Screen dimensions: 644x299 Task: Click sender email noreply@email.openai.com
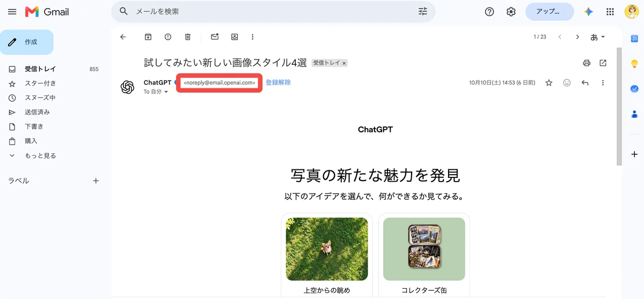point(219,83)
